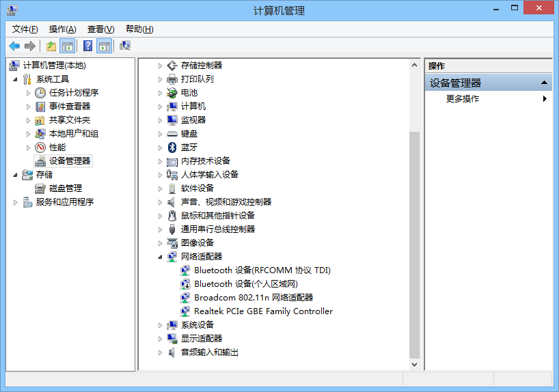Select Bluetooth 设备(个人区域网)
Screen dimensions: 559x392
click(x=246, y=284)
